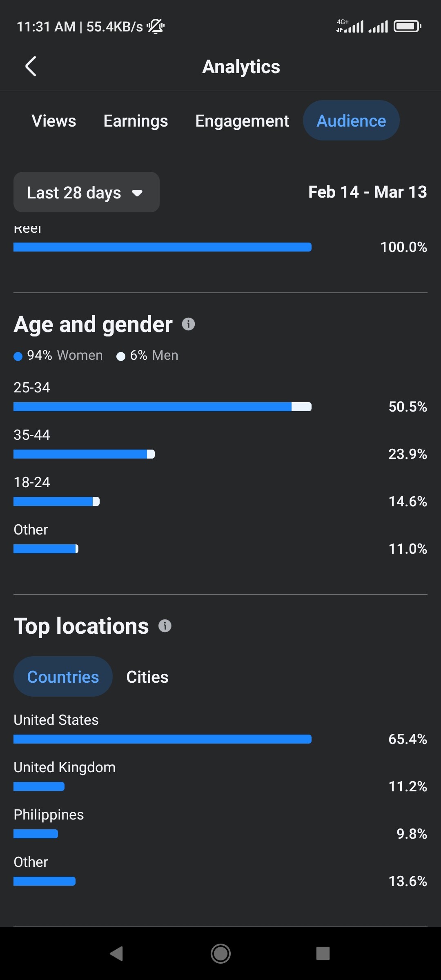Tap the Feb 14 - Mar 13 date range

(x=367, y=192)
